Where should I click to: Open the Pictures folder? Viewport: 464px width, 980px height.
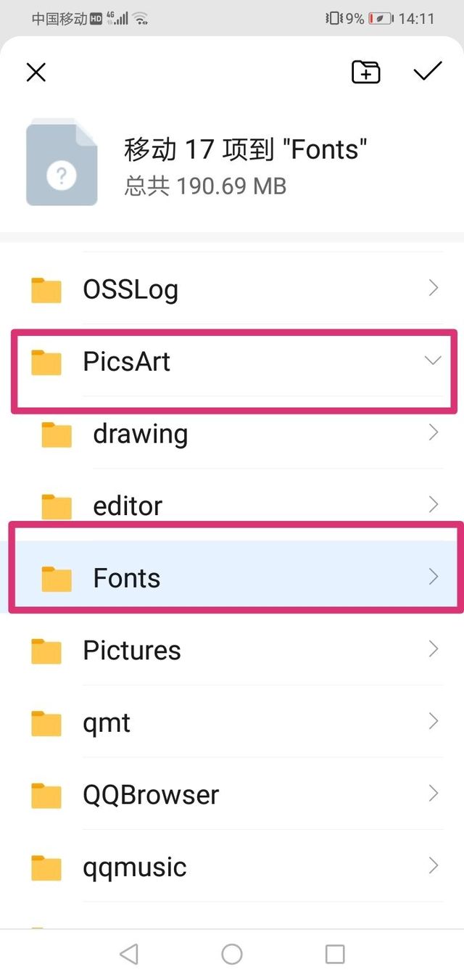pos(132,650)
